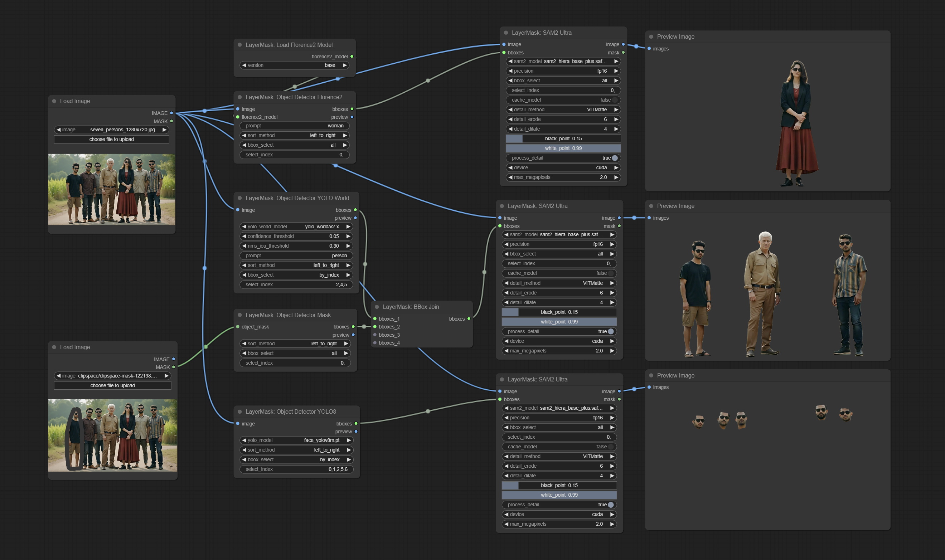Click right arrow of Florence2 version field
This screenshot has height=560, width=945.
pos(345,65)
